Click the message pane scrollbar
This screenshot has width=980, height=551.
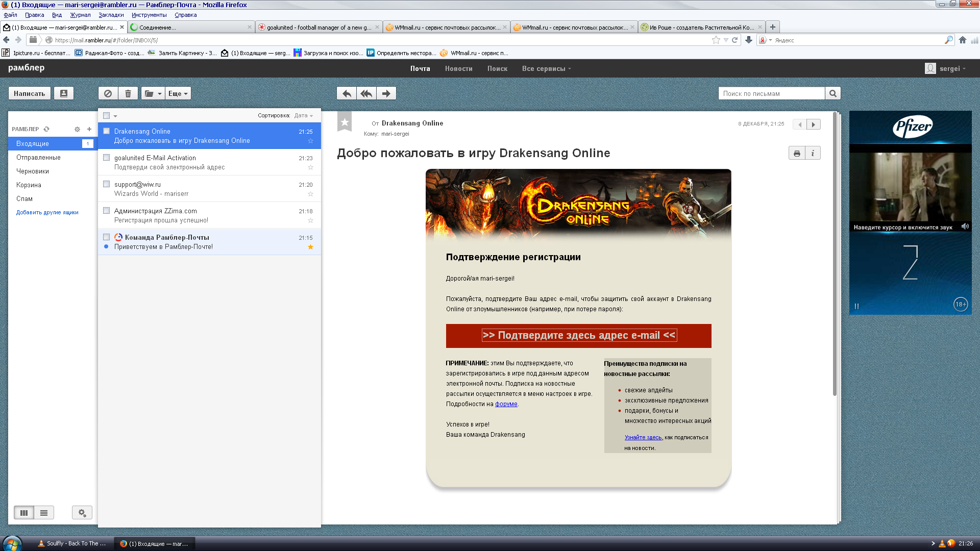835,254
